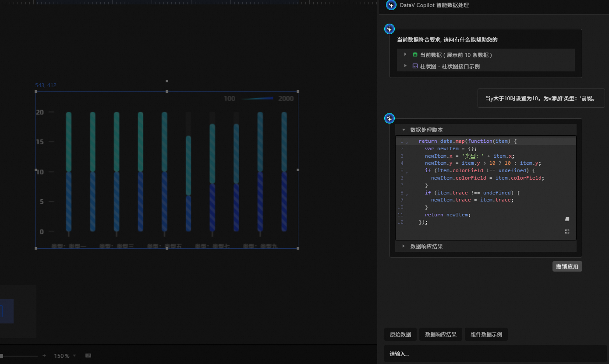Click the bottom-right resize handle of the chart
This screenshot has width=609, height=364.
click(298, 248)
